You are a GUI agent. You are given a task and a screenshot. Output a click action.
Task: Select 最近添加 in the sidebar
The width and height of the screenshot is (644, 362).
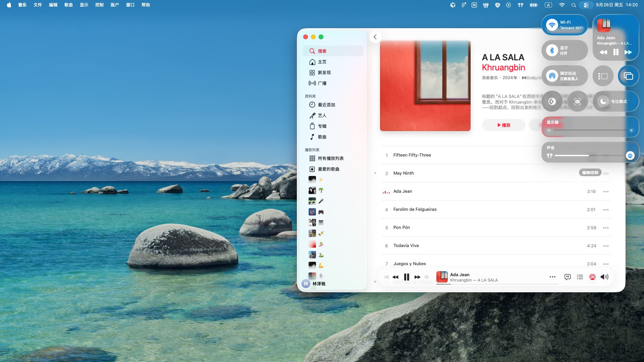click(x=326, y=105)
